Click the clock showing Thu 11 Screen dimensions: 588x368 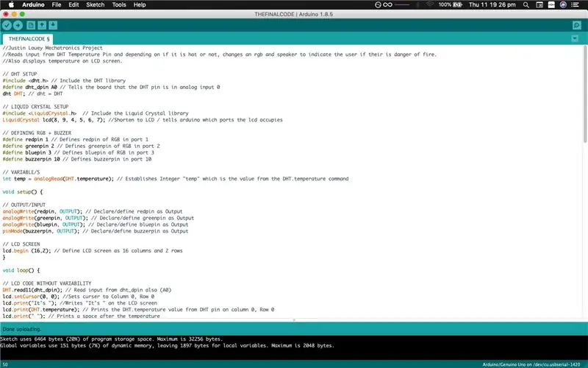point(492,5)
